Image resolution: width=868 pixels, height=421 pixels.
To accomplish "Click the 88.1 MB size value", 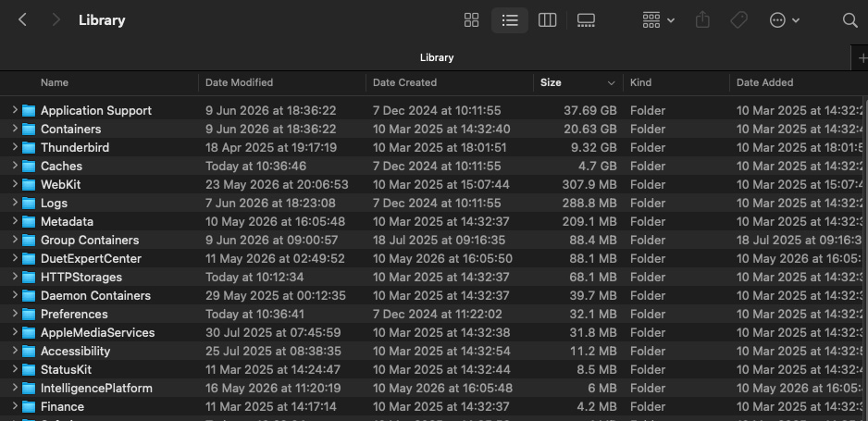I will pyautogui.click(x=593, y=259).
